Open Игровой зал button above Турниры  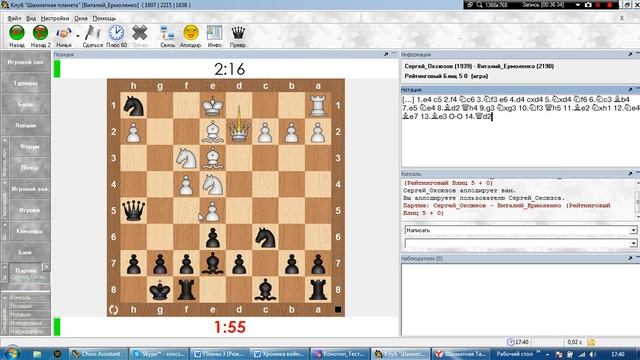(x=25, y=62)
